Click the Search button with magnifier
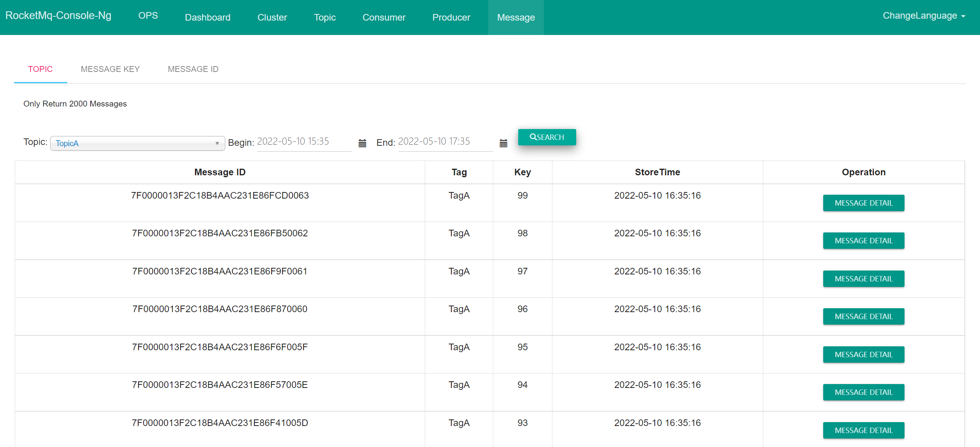The image size is (980, 447). 547,137
